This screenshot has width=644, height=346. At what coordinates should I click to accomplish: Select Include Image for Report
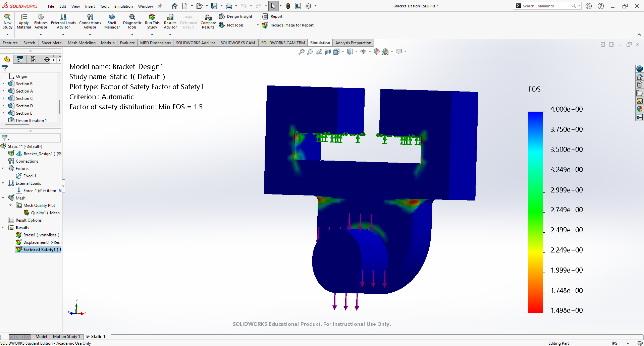[x=288, y=25]
